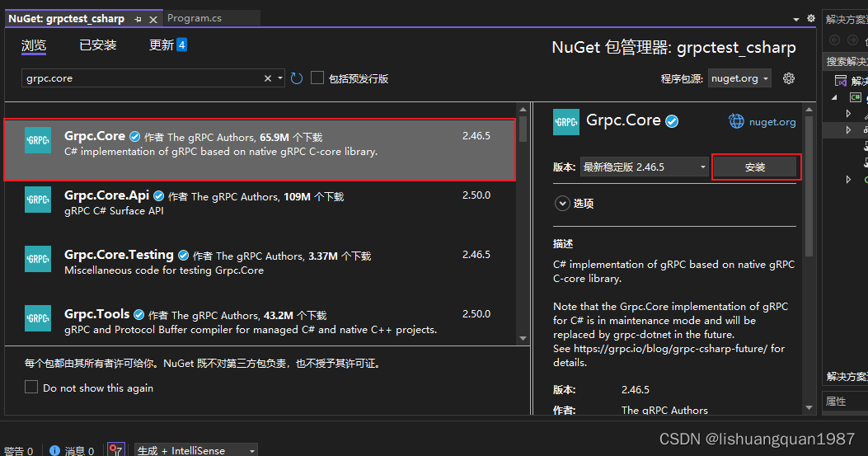Click the refresh icon beside the search box
The image size is (868, 456).
pyautogui.click(x=297, y=78)
